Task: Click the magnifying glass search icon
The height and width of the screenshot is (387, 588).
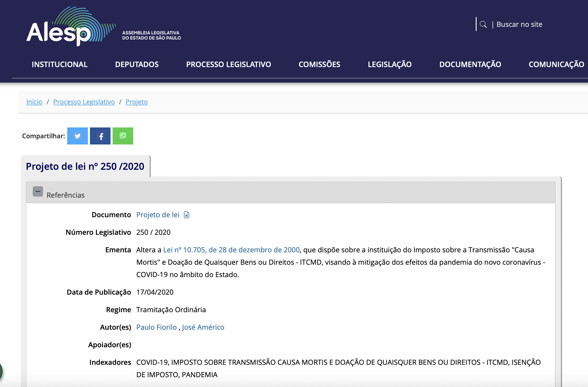Action: 483,25
